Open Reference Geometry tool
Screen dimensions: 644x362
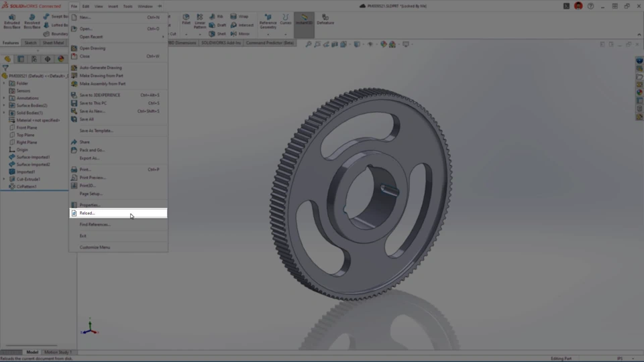tap(268, 21)
